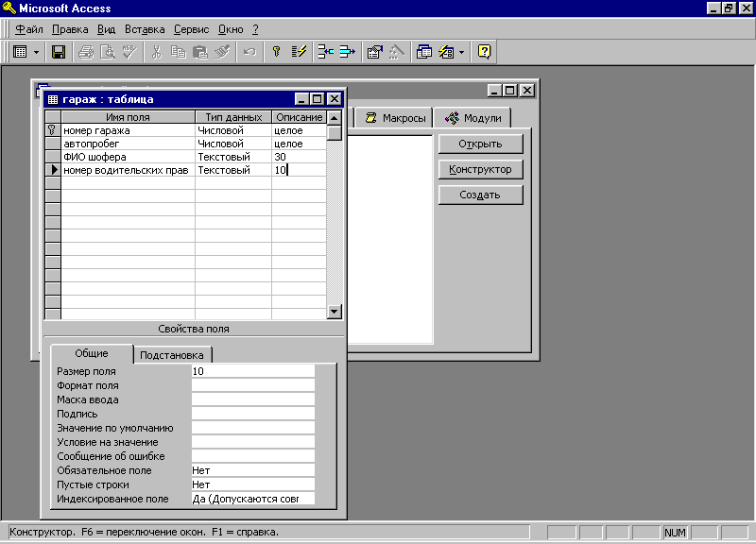Open Print Preview icon
This screenshot has height=544, width=756.
tap(108, 52)
